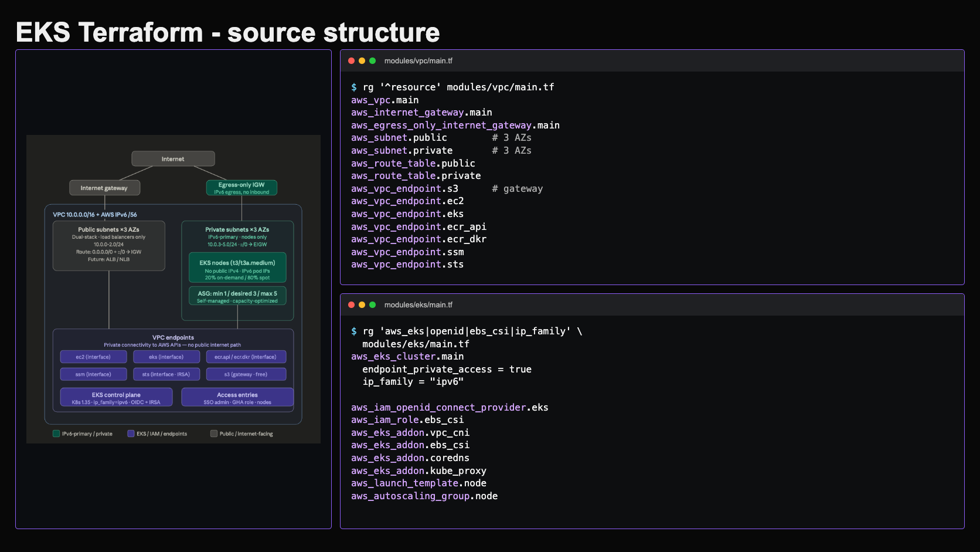
Task: Click the eks (interface) endpoint chip
Action: [x=166, y=357]
